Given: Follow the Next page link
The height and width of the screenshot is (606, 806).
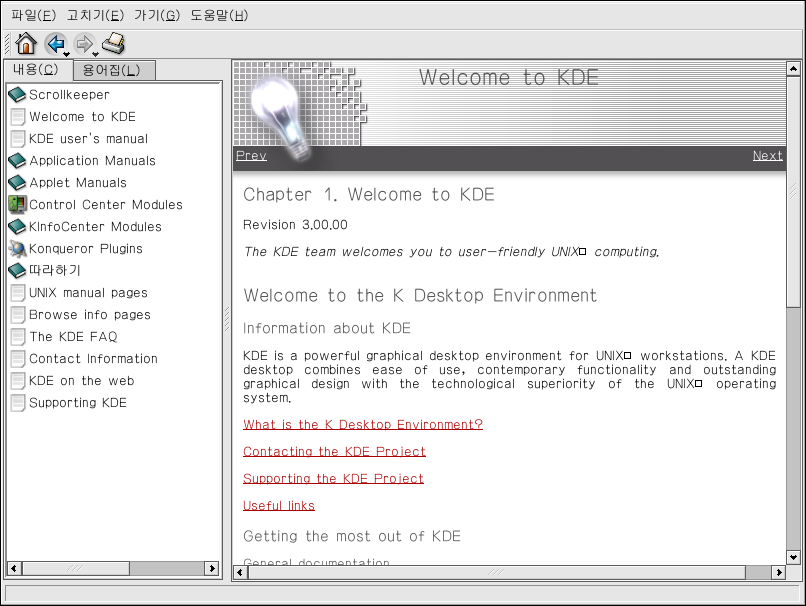Looking at the screenshot, I should point(767,156).
